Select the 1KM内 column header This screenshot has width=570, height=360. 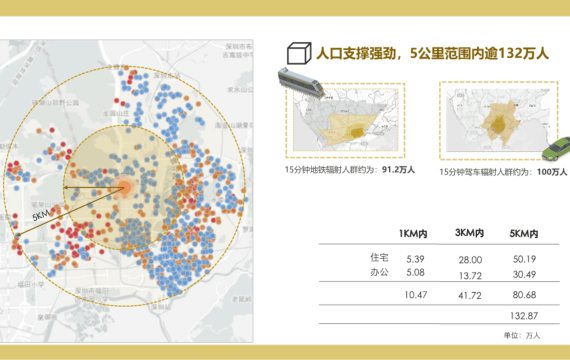pos(413,234)
